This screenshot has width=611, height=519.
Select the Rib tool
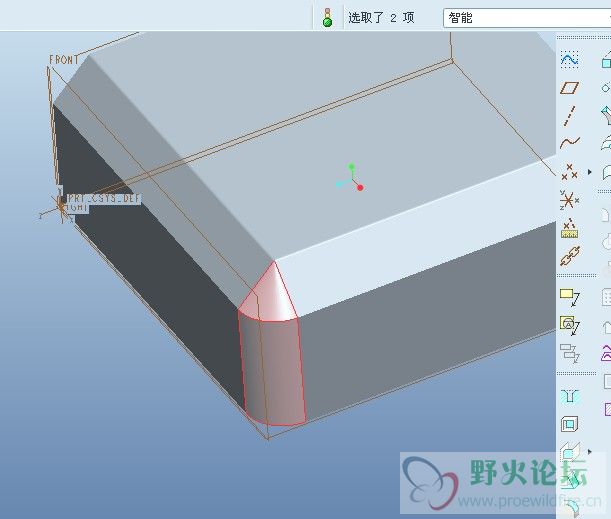[x=570, y=452]
